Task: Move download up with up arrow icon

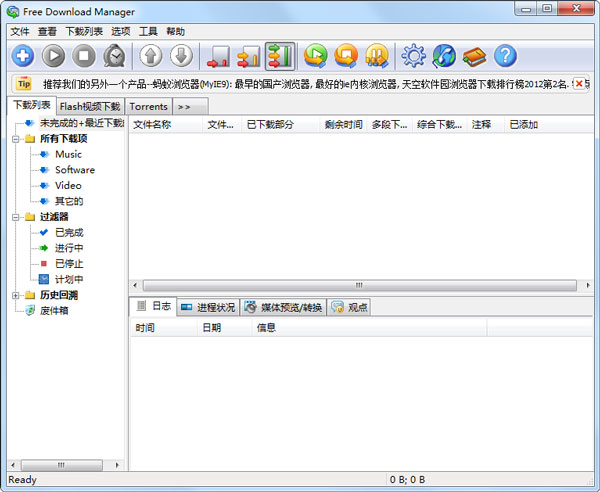Action: (x=151, y=56)
